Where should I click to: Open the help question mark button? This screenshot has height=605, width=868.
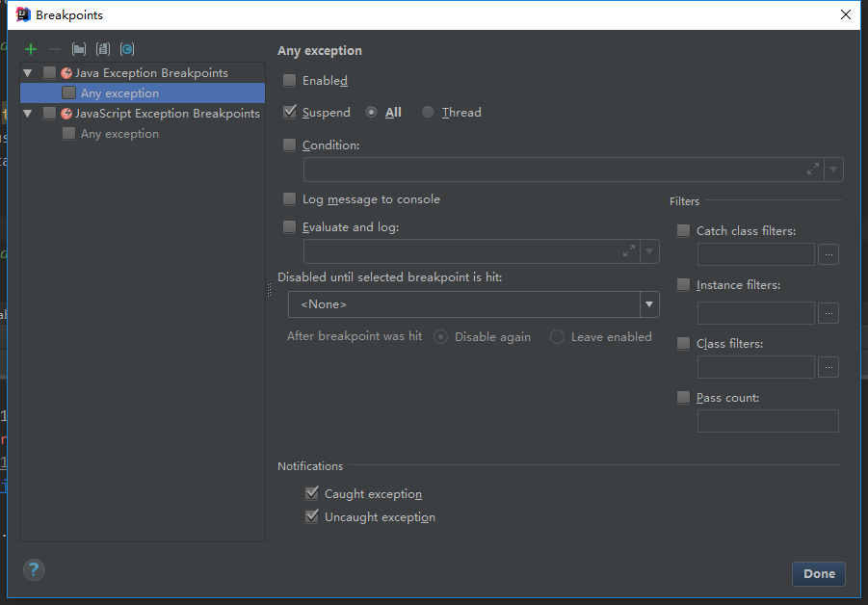click(x=34, y=569)
